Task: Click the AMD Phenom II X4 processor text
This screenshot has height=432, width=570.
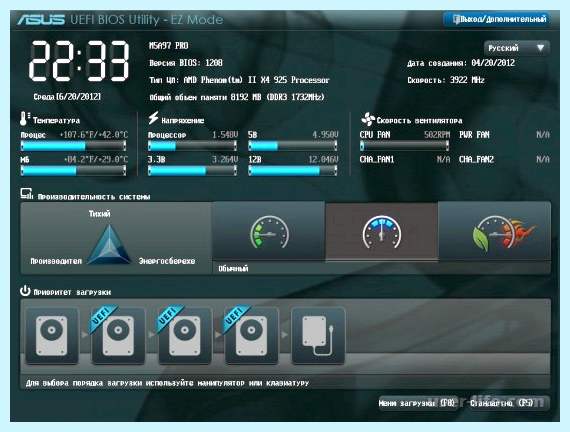Action: (x=239, y=80)
